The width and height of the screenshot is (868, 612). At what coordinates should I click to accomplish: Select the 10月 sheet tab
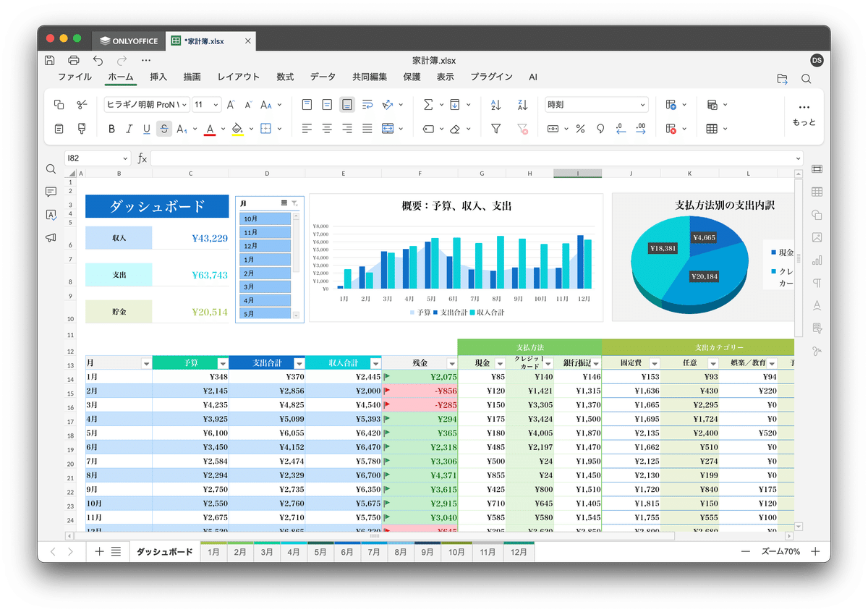[x=456, y=551]
